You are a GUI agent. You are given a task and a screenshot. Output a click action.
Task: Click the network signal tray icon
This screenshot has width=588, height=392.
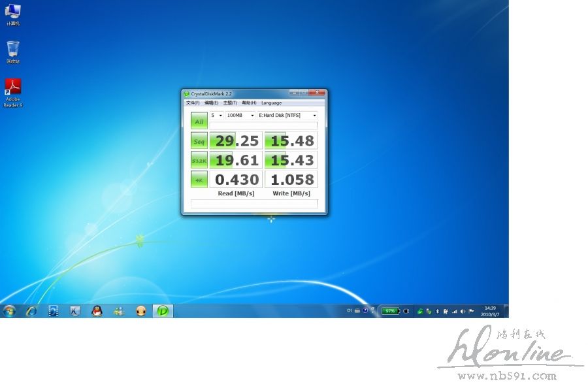coord(455,312)
